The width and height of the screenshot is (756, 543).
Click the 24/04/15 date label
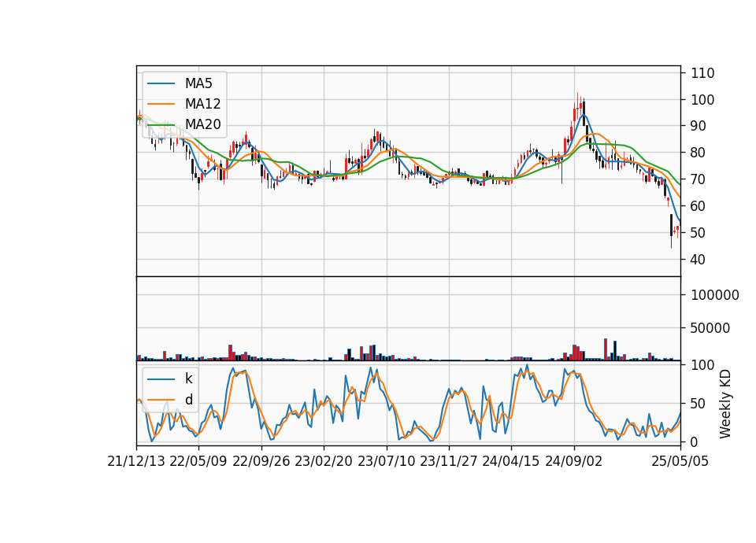click(x=511, y=461)
